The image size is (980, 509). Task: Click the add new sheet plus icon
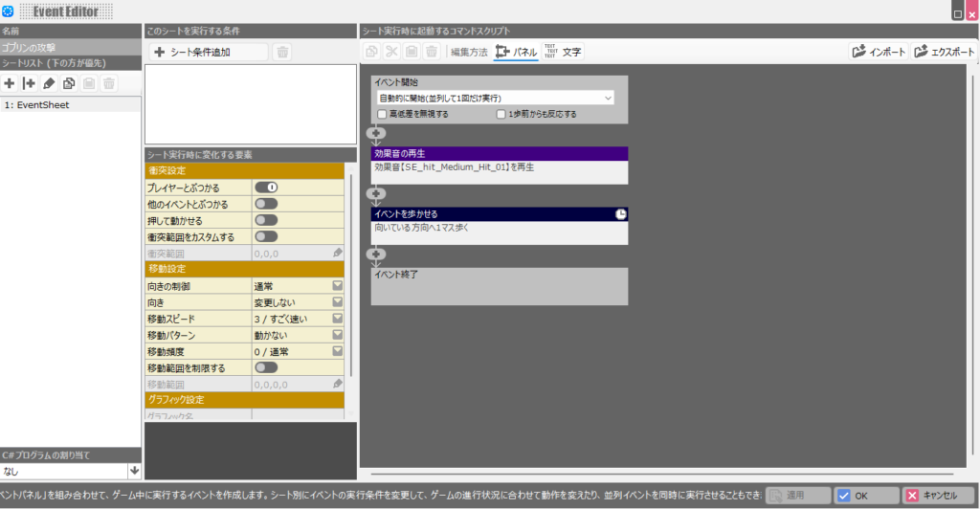click(x=10, y=83)
